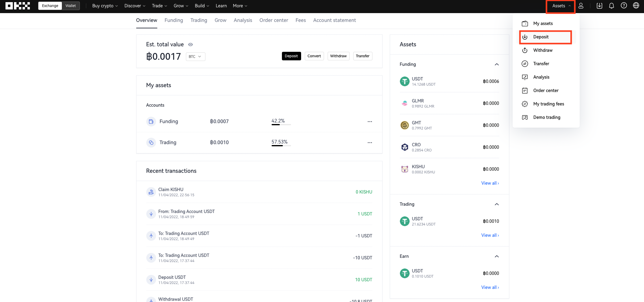The height and width of the screenshot is (302, 644).
Task: Click the Deposit icon in Assets menu
Action: (525, 37)
